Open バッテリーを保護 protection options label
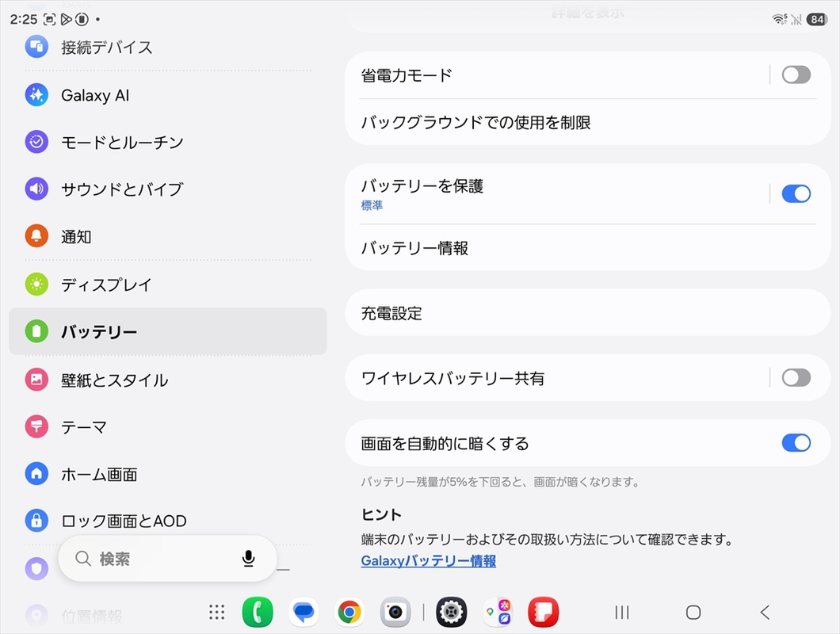This screenshot has width=840, height=634. point(422,186)
